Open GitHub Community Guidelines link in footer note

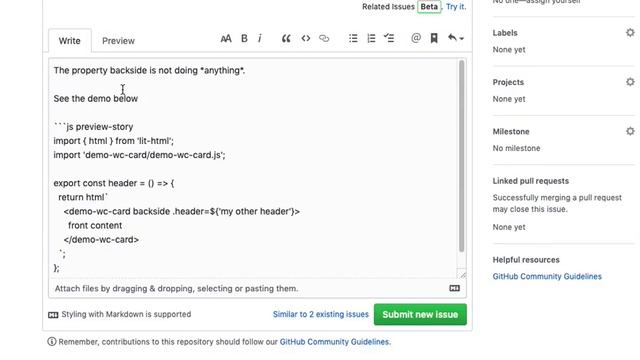tap(334, 342)
